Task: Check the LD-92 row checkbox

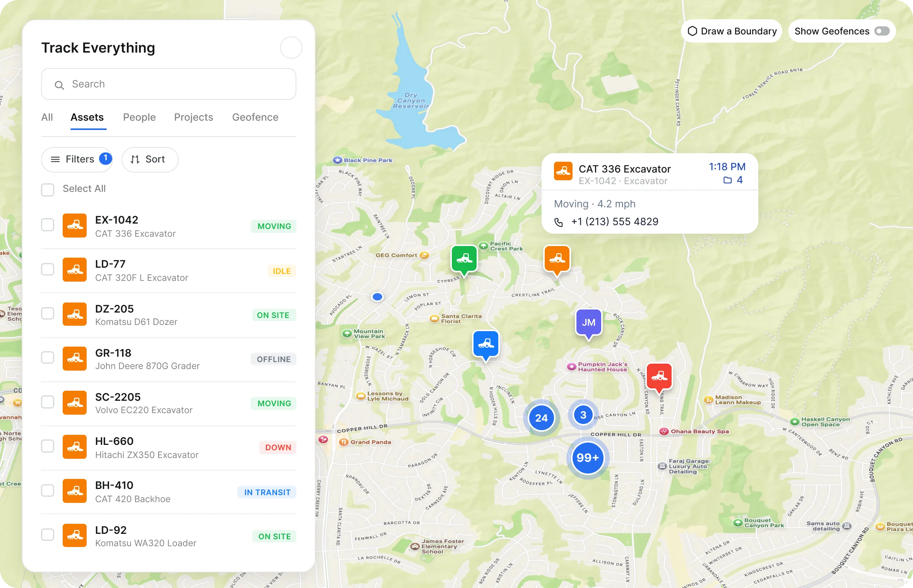Action: [x=48, y=535]
